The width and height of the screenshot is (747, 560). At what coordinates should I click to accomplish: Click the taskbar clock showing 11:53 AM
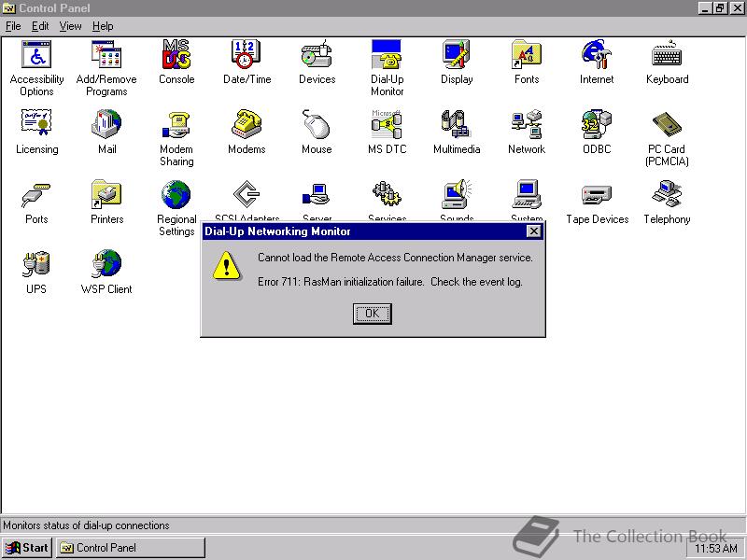click(x=715, y=549)
